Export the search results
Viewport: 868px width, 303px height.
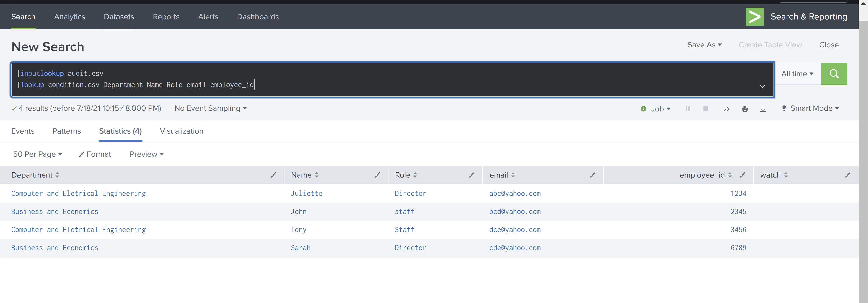coord(763,109)
